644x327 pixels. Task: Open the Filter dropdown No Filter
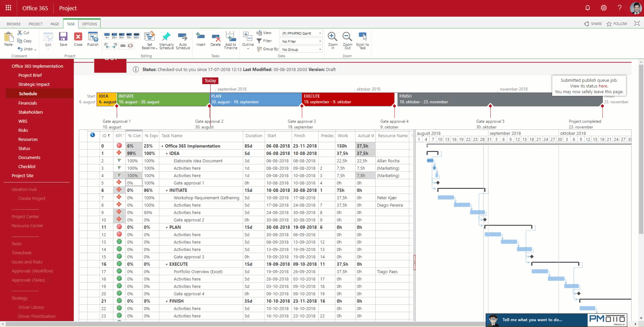(x=301, y=41)
